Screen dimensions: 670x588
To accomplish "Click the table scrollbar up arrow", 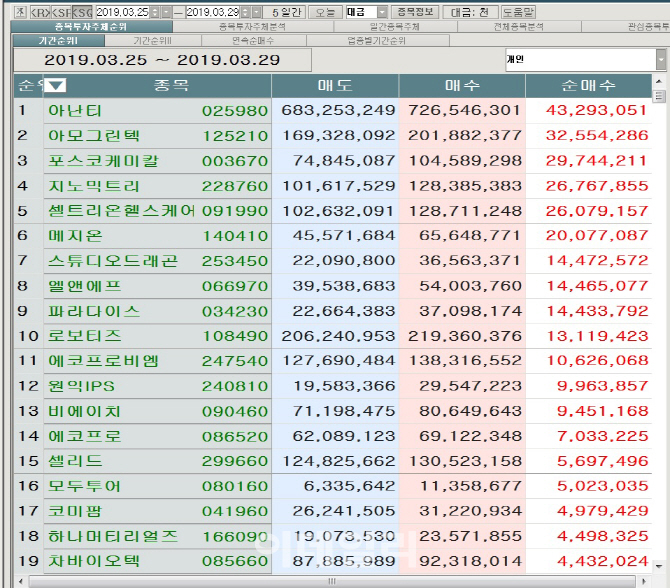I will [659, 96].
